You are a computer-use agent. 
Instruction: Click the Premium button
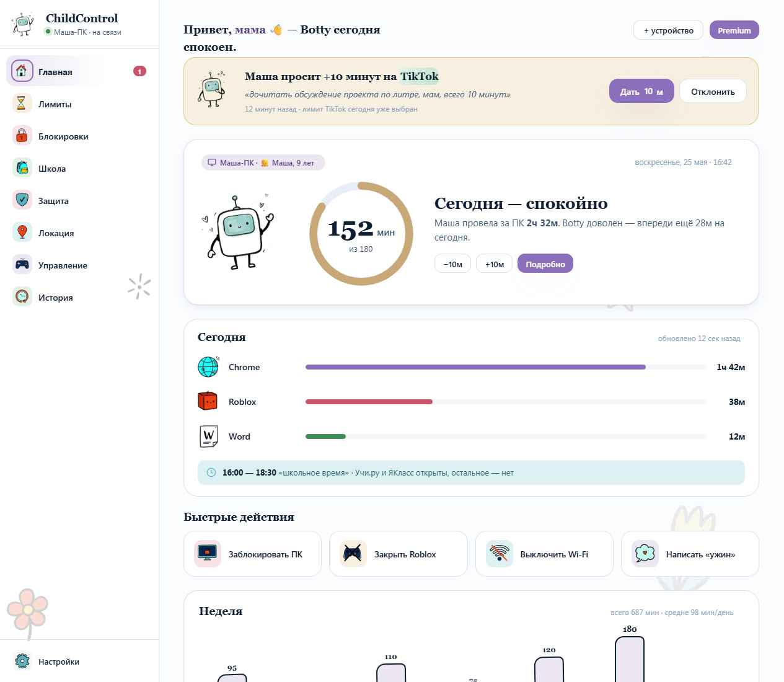[x=734, y=30]
